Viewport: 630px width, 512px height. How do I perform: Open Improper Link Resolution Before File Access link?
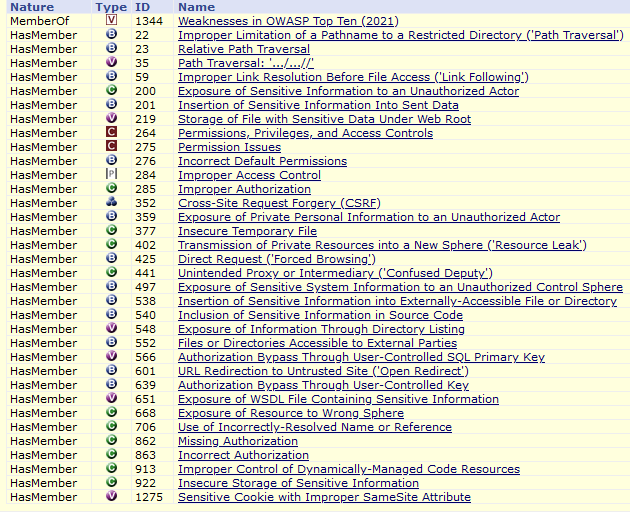click(353, 77)
